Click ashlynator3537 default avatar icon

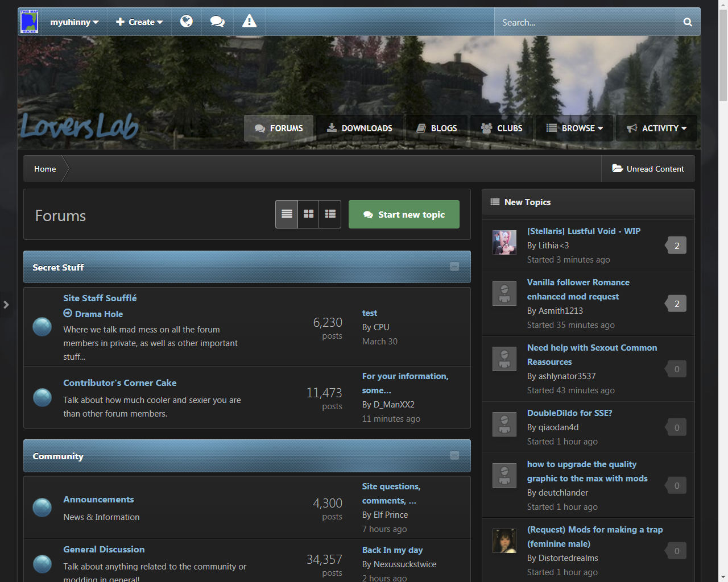[x=504, y=359]
